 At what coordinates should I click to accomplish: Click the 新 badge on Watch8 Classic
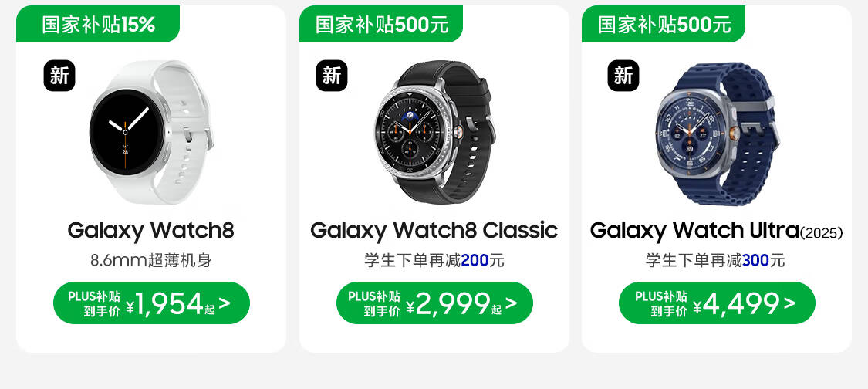pos(332,76)
